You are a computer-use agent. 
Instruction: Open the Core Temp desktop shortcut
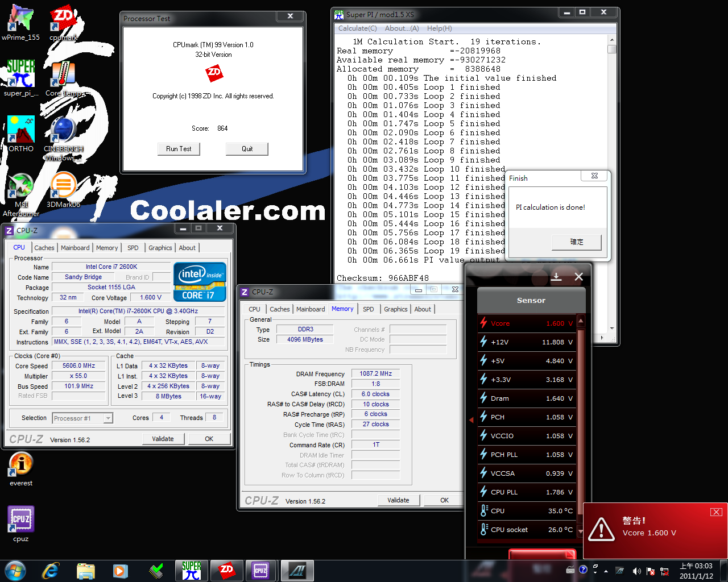63,78
